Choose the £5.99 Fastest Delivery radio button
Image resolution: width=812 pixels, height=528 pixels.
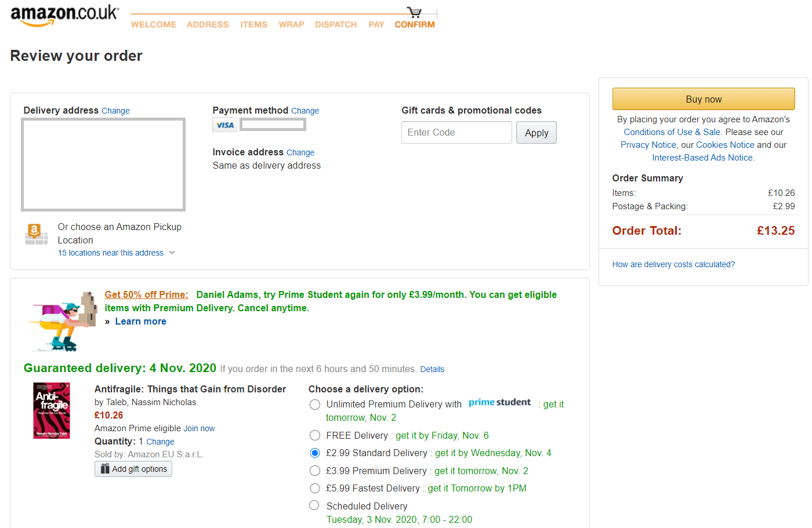(315, 488)
